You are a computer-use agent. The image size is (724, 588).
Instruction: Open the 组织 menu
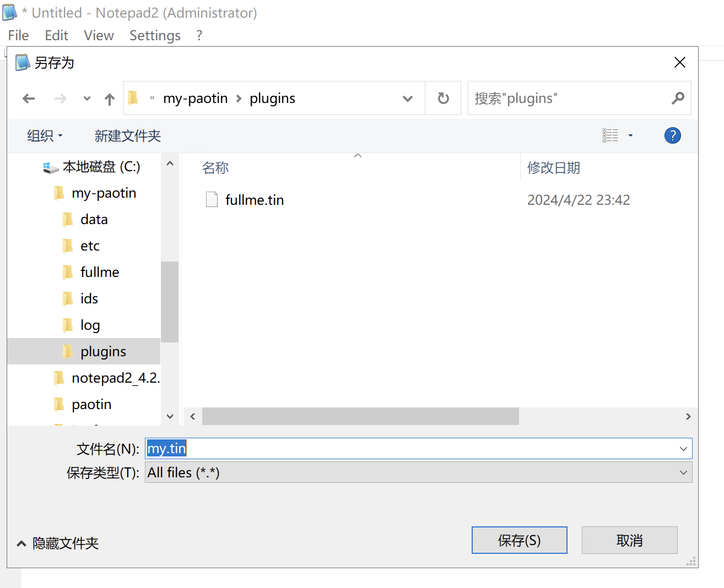click(x=45, y=136)
